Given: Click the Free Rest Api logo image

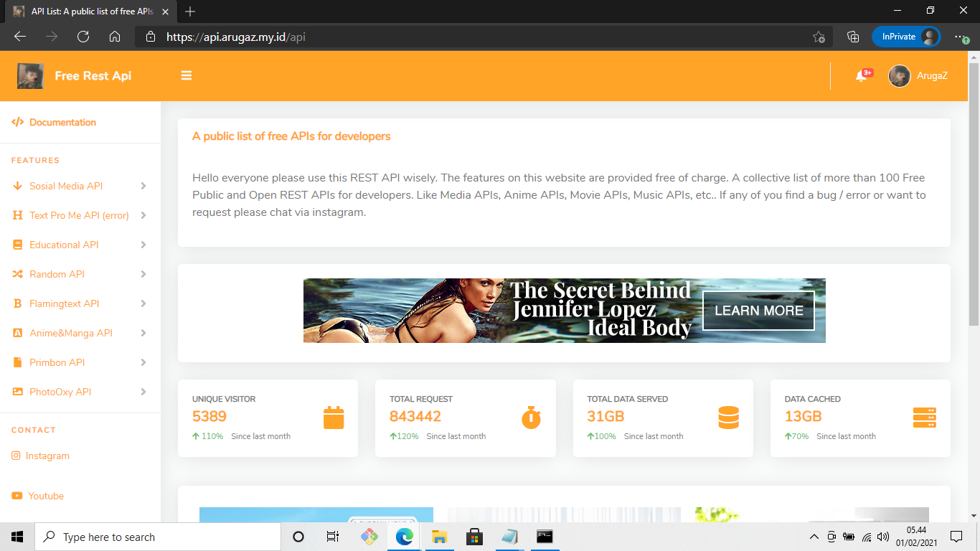Looking at the screenshot, I should (31, 76).
